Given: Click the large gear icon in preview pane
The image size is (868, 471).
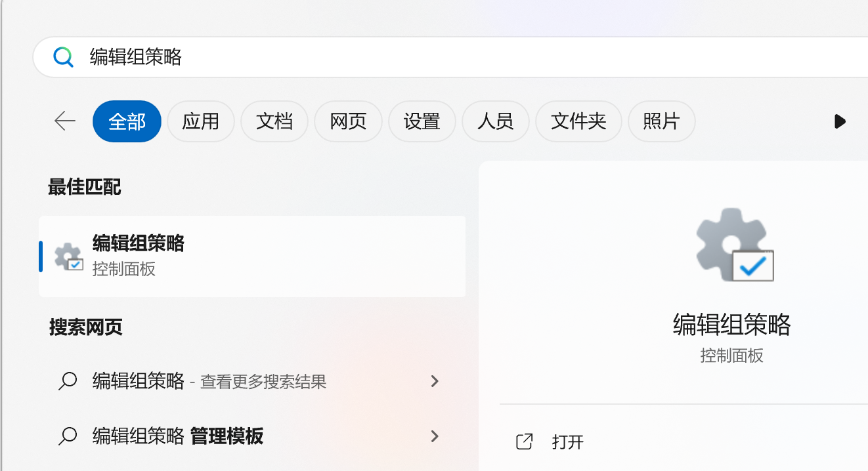Looking at the screenshot, I should tap(734, 245).
